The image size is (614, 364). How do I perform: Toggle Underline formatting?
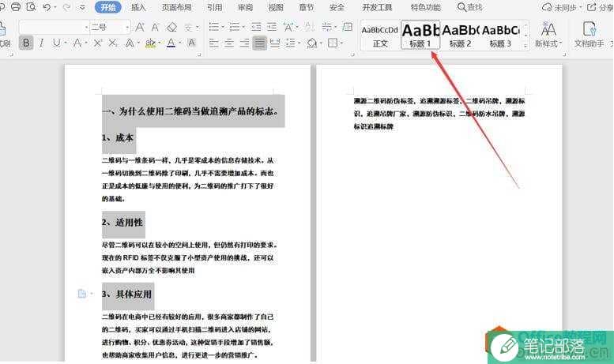coord(56,43)
